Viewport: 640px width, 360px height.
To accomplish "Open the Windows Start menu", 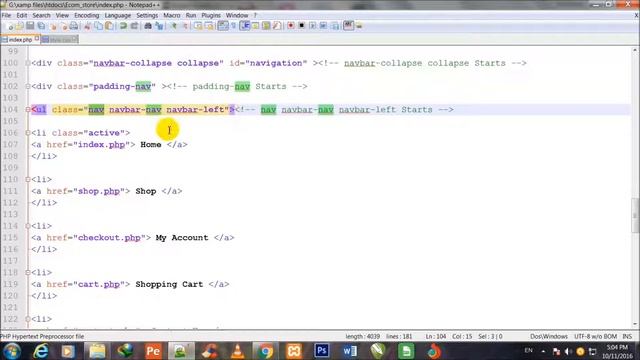I will tap(12, 351).
